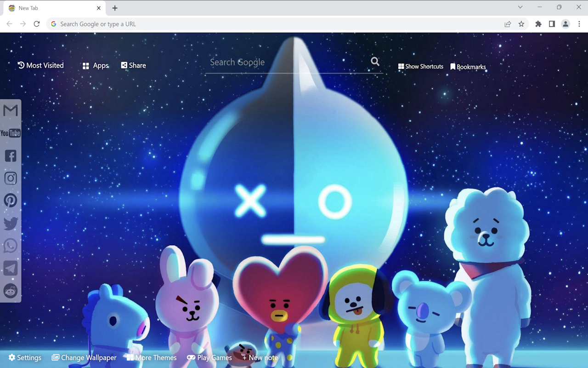This screenshot has height=368, width=588.
Task: Open the Apps panel
Action: click(x=95, y=65)
